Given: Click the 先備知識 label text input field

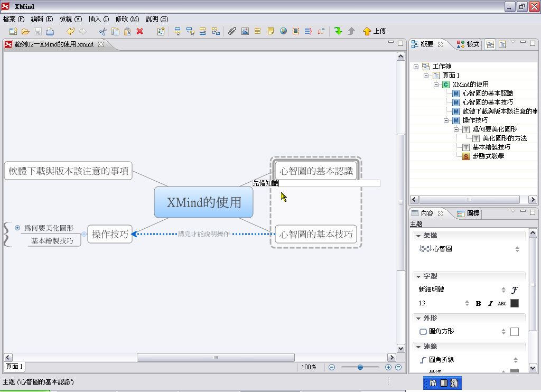Looking at the screenshot, I should point(316,183).
